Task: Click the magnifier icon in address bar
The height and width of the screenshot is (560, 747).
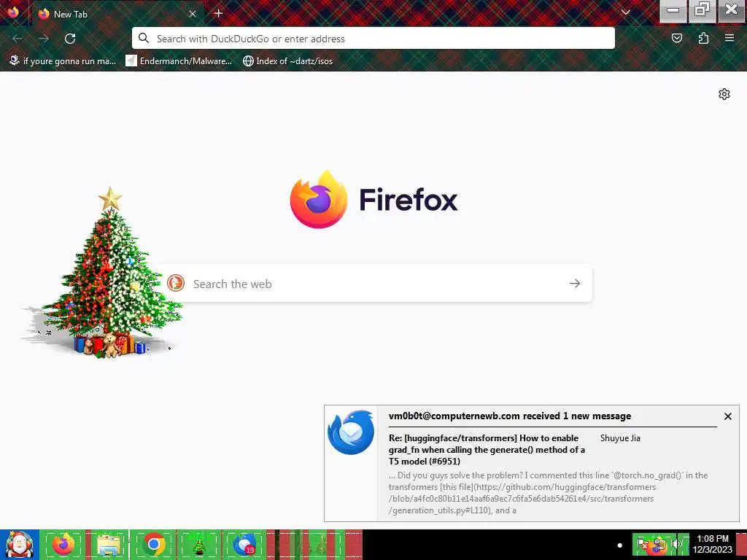Action: pyautogui.click(x=144, y=38)
